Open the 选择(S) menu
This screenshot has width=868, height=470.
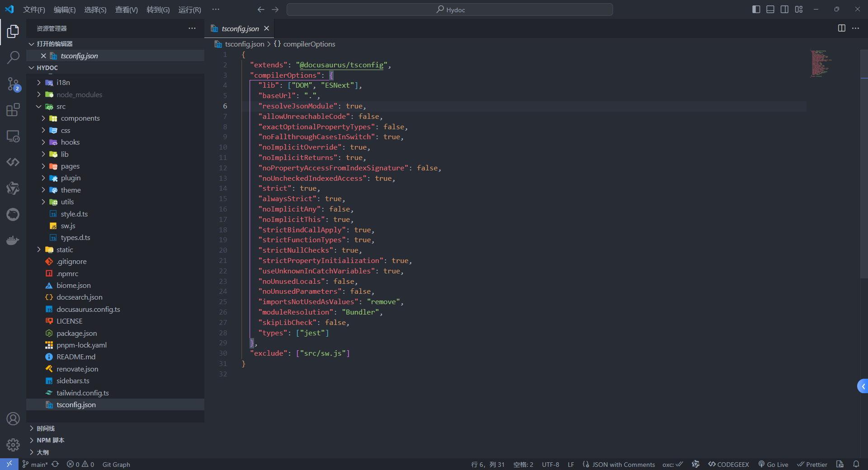pos(95,9)
